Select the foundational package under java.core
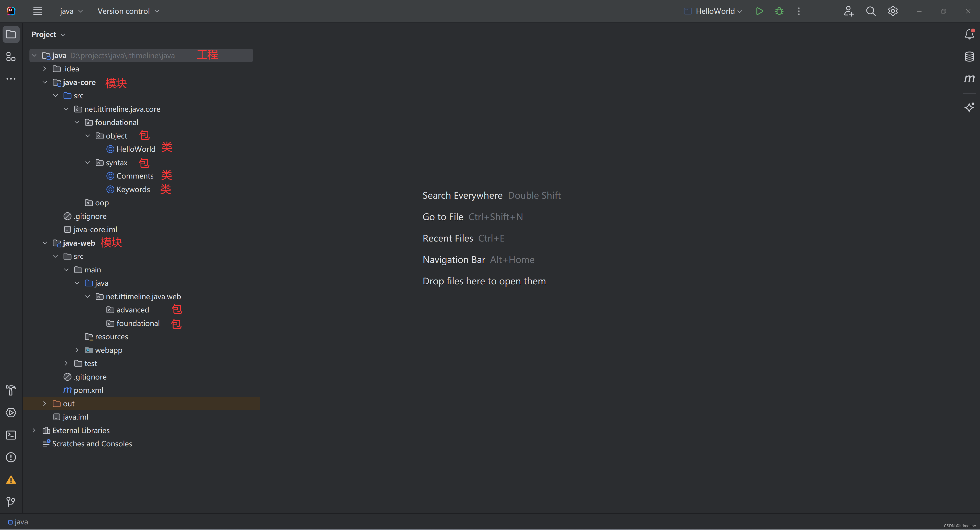 pyautogui.click(x=112, y=122)
